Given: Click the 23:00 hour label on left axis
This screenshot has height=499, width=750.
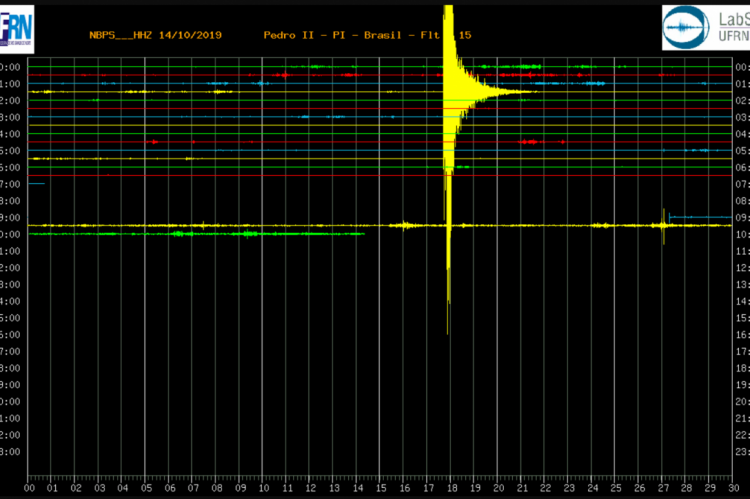Looking at the screenshot, I should pyautogui.click(x=10, y=451).
